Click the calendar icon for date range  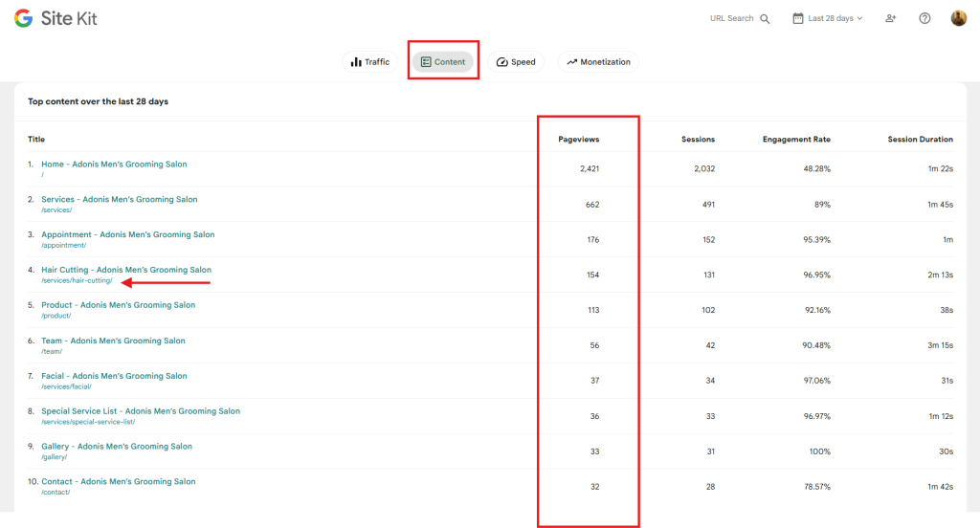tap(798, 18)
